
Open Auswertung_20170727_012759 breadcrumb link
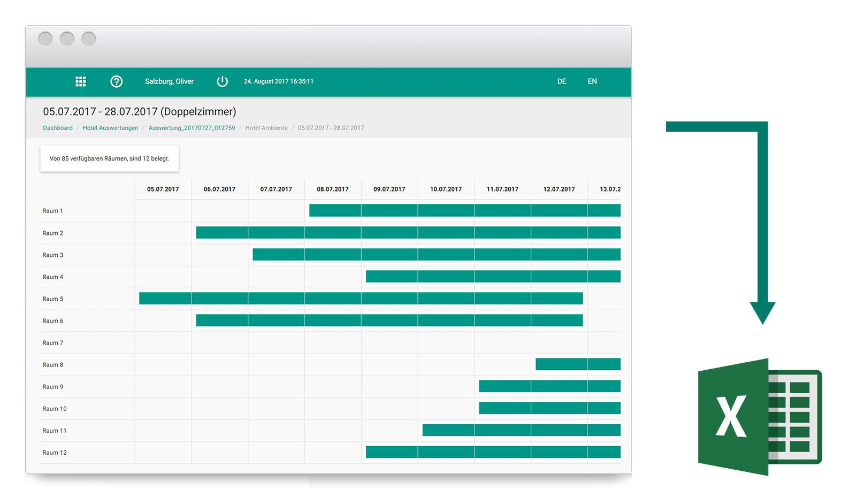[x=192, y=128]
